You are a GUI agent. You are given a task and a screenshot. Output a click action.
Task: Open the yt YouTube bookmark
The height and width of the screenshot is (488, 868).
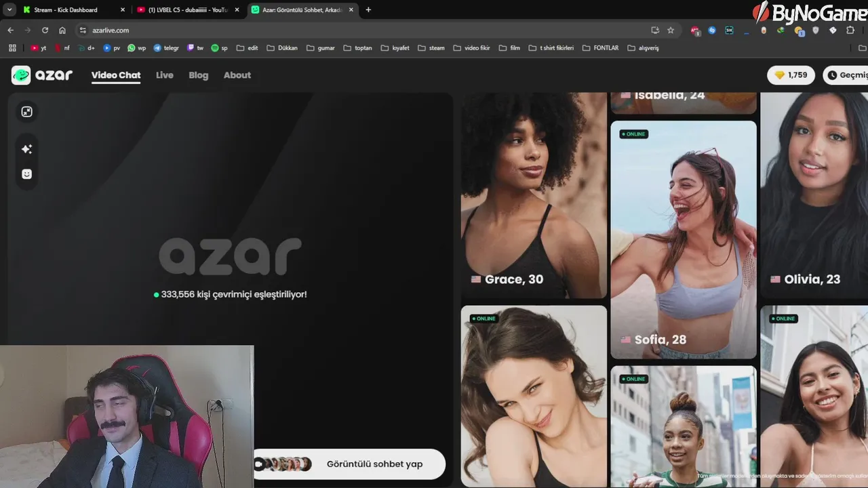tap(39, 48)
